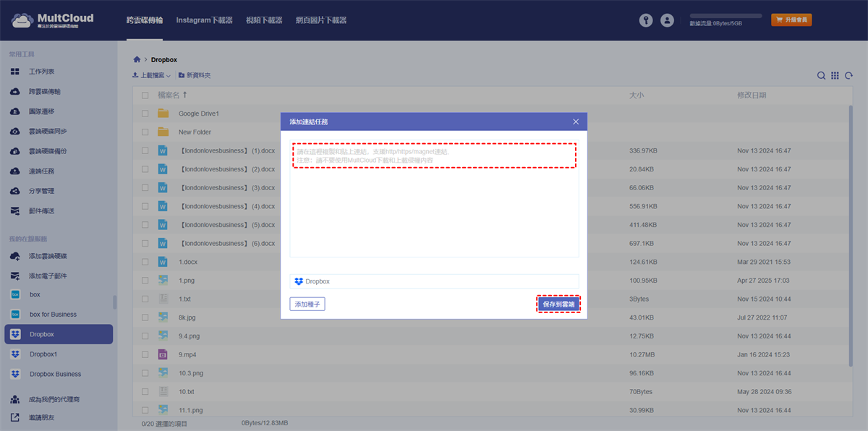Check the New Folder checkbox
The height and width of the screenshot is (431, 868).
[x=145, y=132]
